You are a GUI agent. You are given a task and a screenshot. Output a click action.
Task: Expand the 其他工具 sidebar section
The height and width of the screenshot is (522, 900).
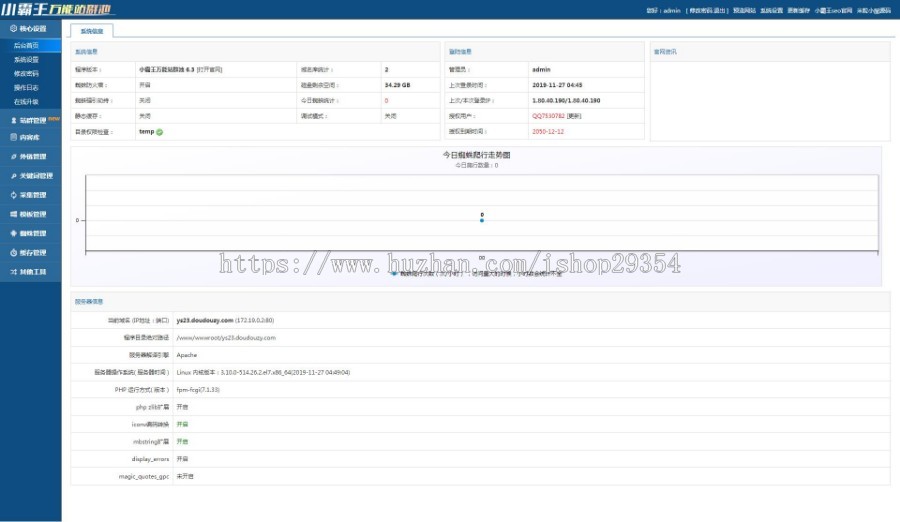[32, 271]
